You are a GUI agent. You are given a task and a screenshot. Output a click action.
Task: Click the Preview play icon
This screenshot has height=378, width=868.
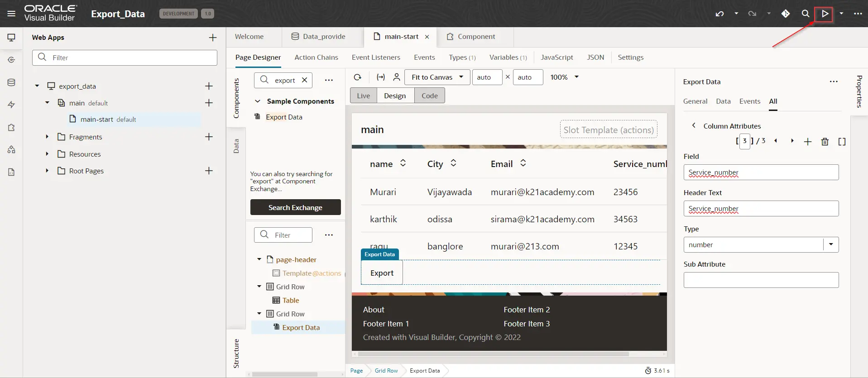coord(825,14)
